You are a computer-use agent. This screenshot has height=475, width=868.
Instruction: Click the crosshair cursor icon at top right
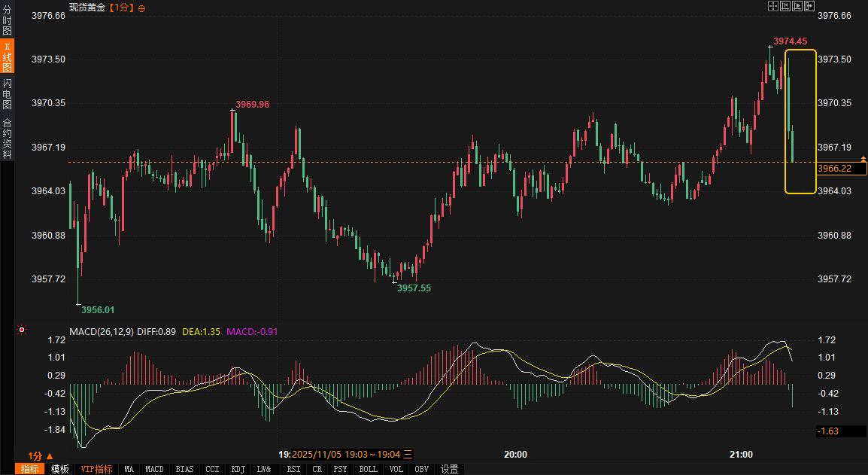[772, 6]
